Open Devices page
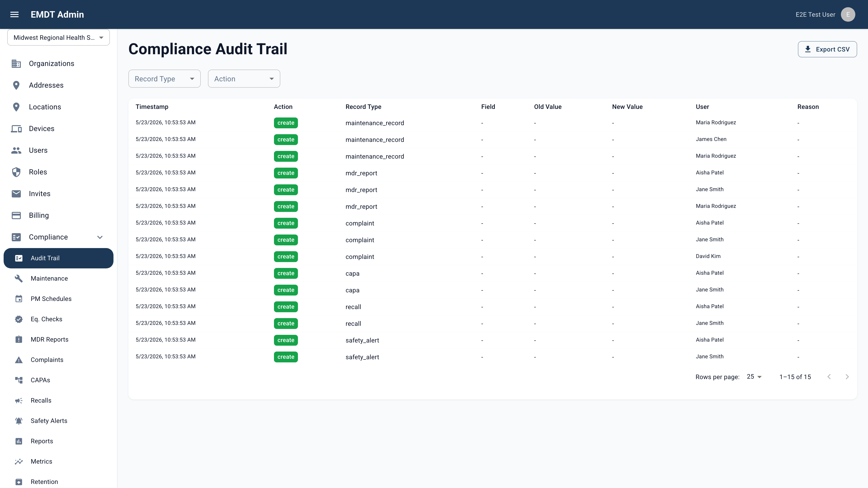868x488 pixels. click(59, 129)
